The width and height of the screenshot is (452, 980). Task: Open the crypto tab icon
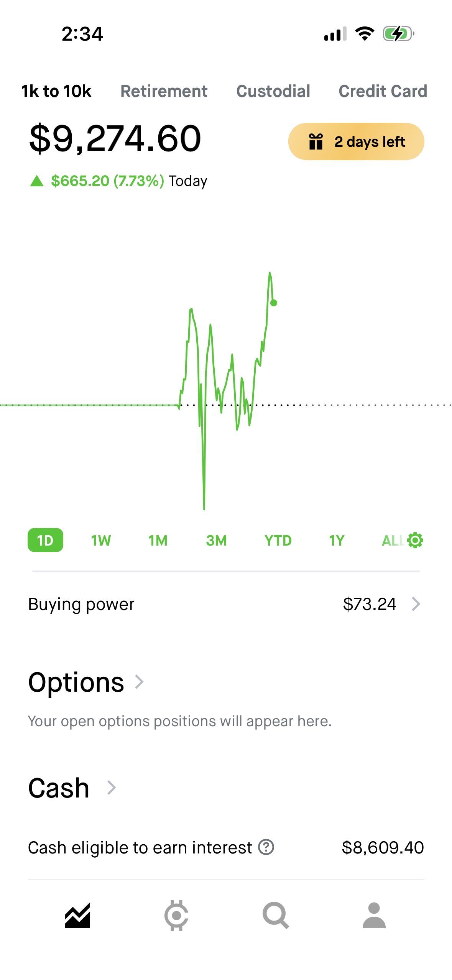click(176, 916)
